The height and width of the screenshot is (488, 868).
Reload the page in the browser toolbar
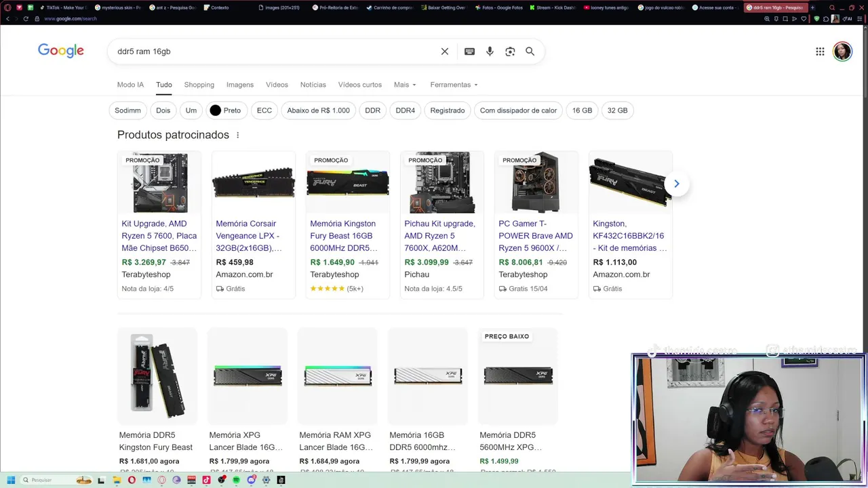(x=26, y=18)
